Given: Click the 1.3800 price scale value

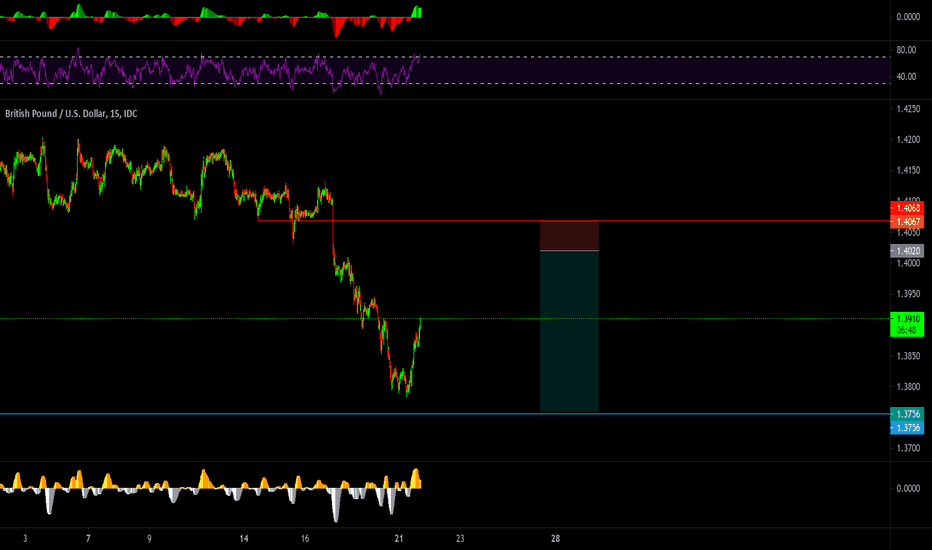Looking at the screenshot, I should pyautogui.click(x=908, y=387).
